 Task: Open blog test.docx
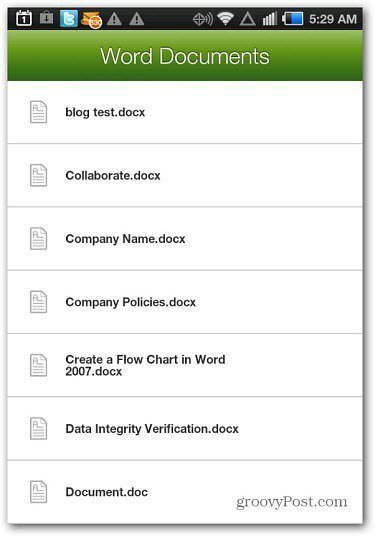pos(185,112)
